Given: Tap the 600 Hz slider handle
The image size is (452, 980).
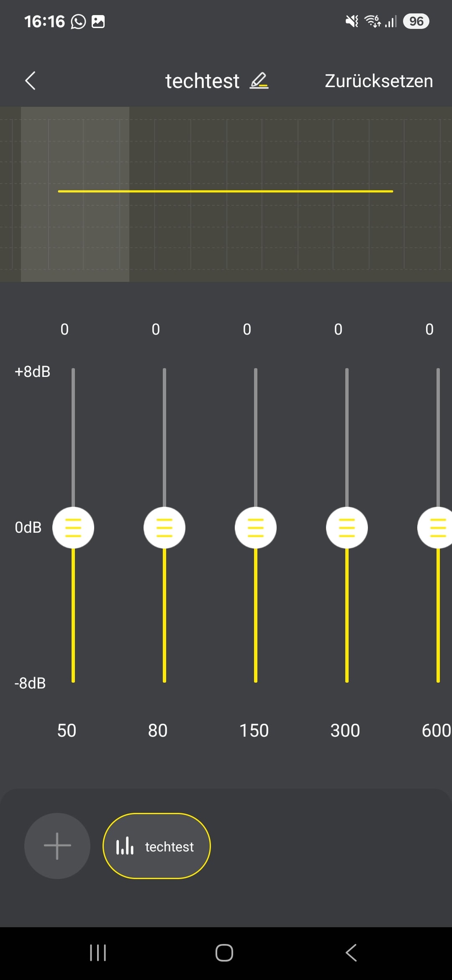Looking at the screenshot, I should click(x=435, y=528).
